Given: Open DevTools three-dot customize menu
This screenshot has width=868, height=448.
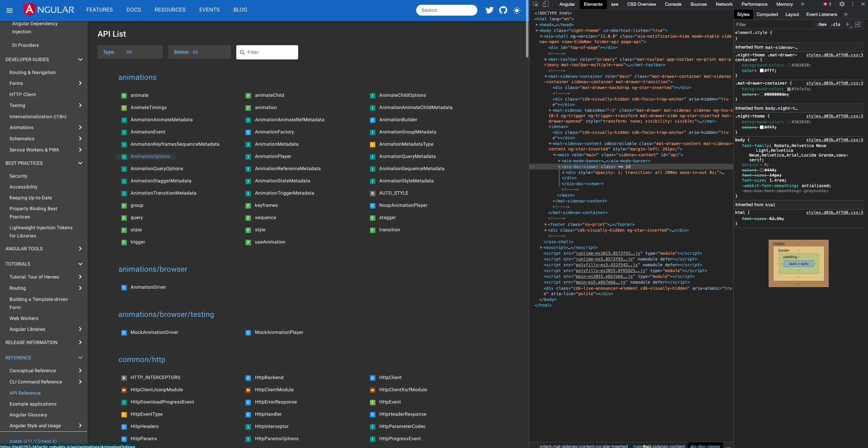Looking at the screenshot, I should (x=853, y=4).
